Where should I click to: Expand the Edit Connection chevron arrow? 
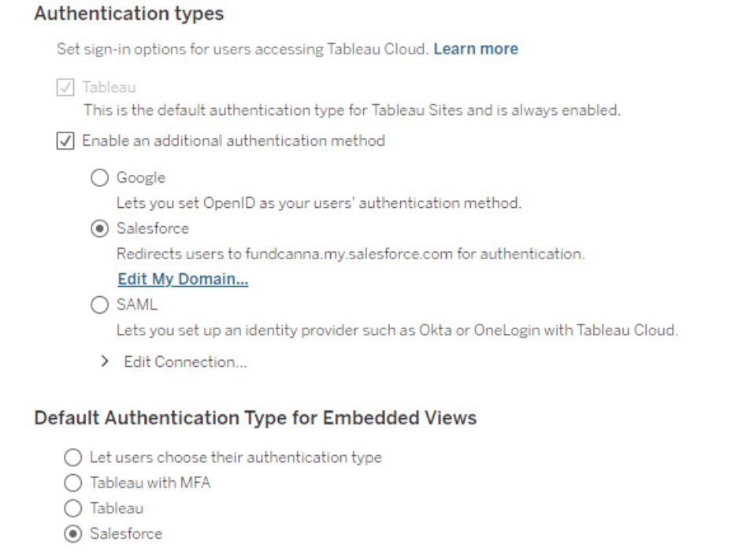click(105, 362)
